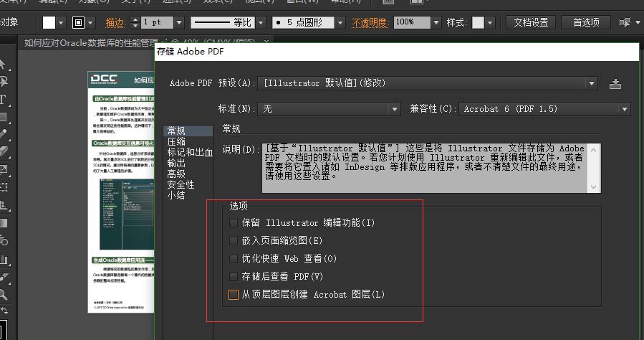The height and width of the screenshot is (340, 644).
Task: Click the 存储 Adobe PDF dialog title
Action: click(190, 52)
